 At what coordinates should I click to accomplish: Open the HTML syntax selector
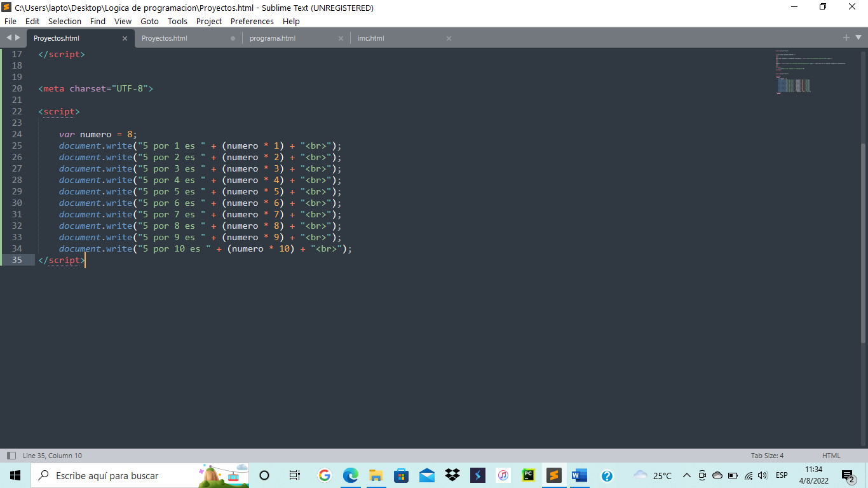pyautogui.click(x=831, y=456)
